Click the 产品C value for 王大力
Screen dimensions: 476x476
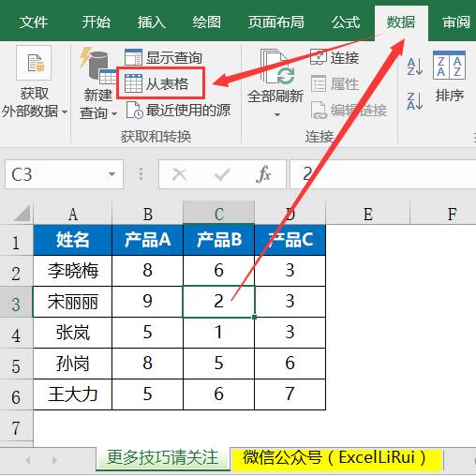290,394
